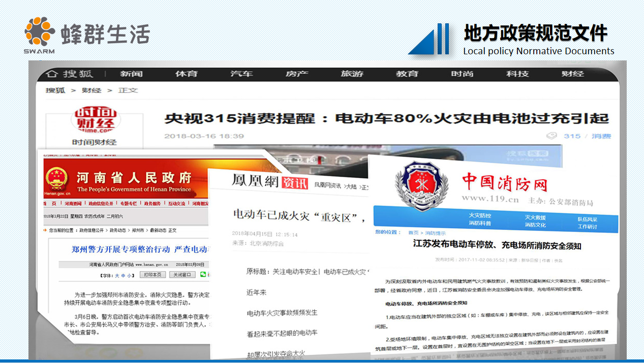This screenshot has width=644, height=363.
Task: Click the green WeChat share icon
Action: (x=203, y=274)
